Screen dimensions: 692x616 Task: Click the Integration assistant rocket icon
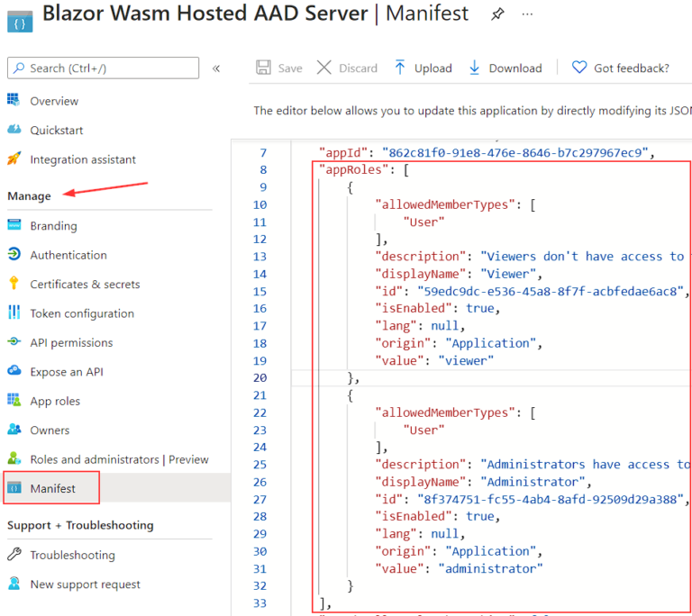(x=14, y=159)
